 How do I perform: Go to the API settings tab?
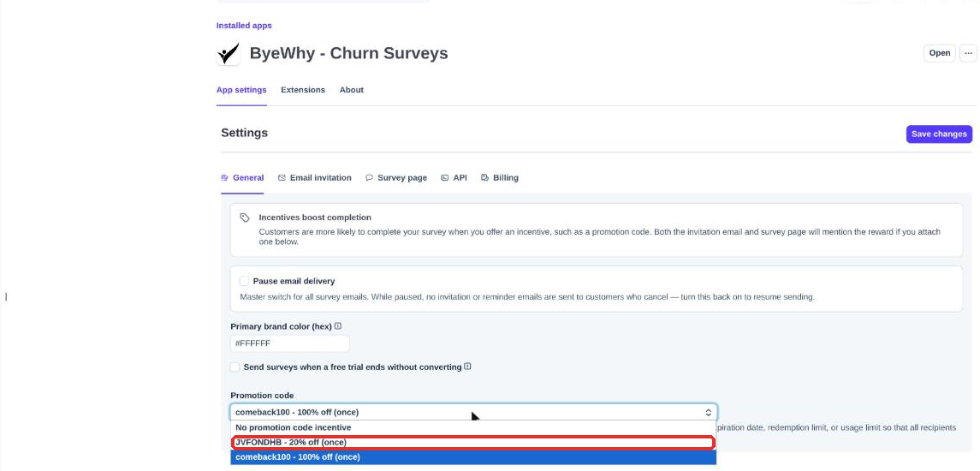point(454,177)
